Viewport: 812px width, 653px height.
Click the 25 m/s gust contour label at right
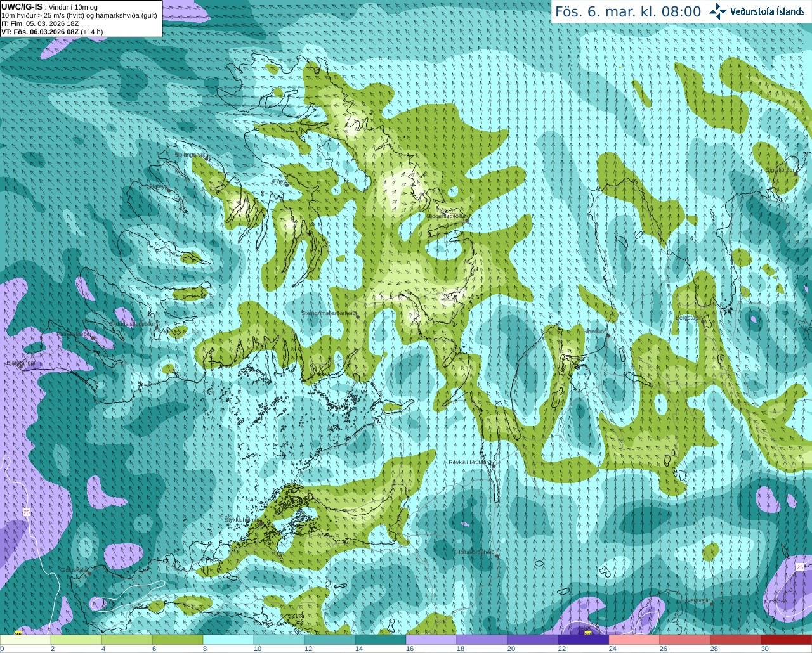(799, 567)
